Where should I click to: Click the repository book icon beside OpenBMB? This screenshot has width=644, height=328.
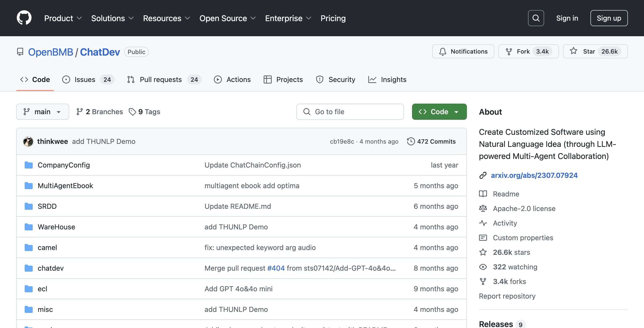pos(20,52)
